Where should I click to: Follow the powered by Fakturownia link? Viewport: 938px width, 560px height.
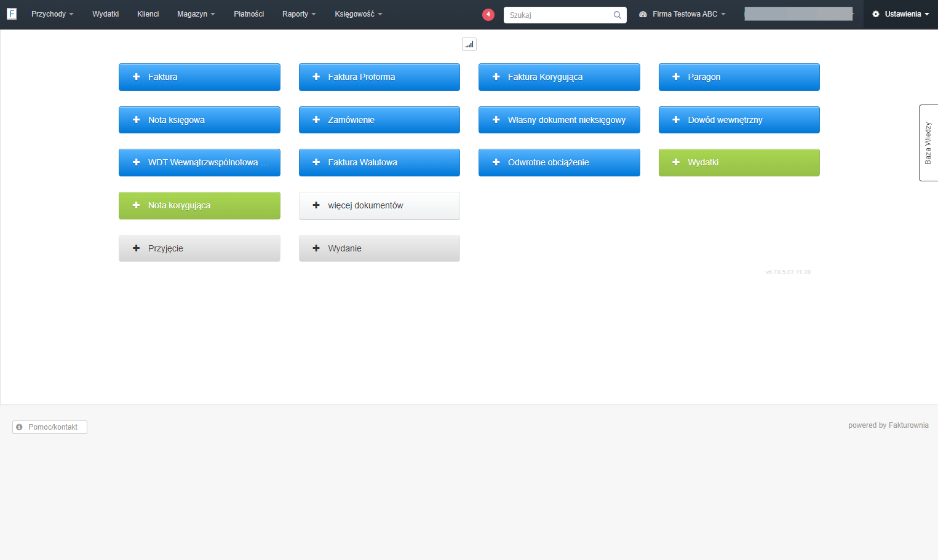888,425
